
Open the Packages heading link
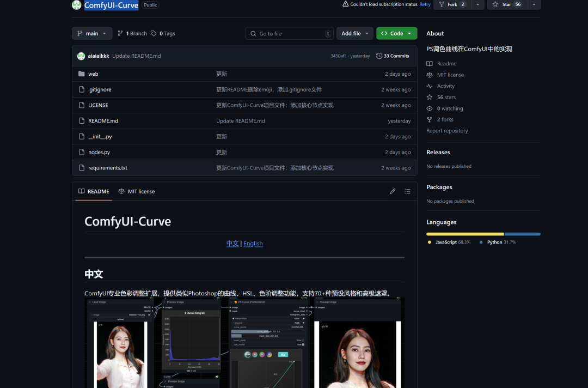coord(439,187)
